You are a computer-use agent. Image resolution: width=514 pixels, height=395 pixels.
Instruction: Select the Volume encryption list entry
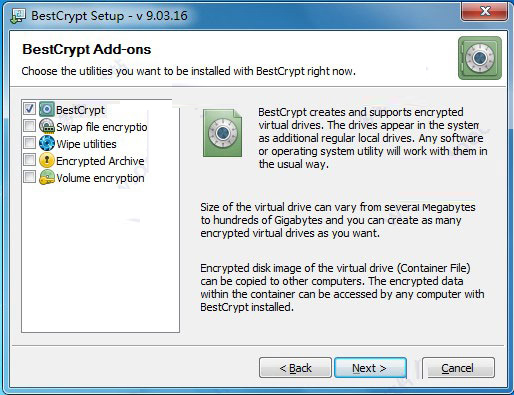100,178
